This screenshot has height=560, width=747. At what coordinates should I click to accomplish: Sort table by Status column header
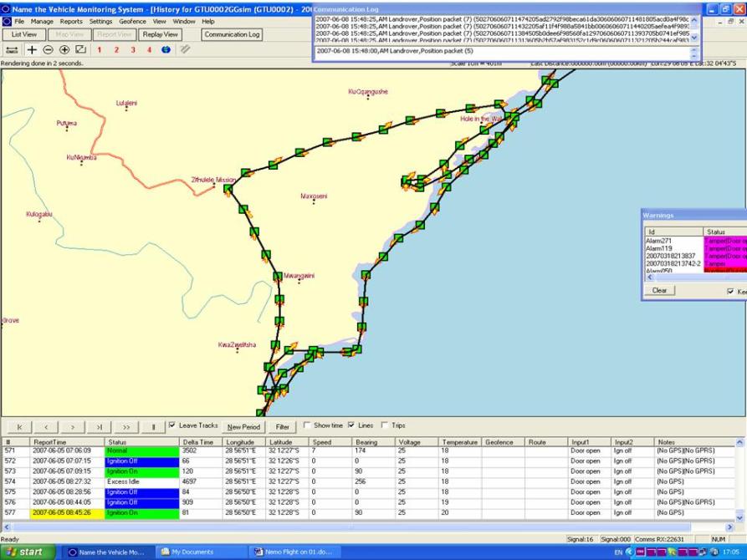[x=142, y=442]
